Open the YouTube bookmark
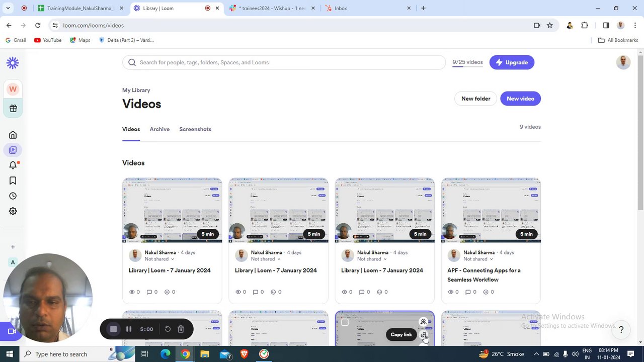 (48, 40)
